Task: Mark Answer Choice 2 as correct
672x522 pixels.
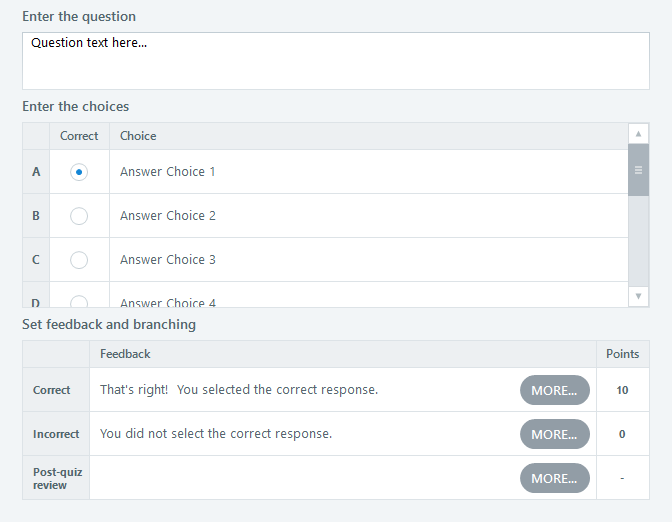Action: pos(79,216)
